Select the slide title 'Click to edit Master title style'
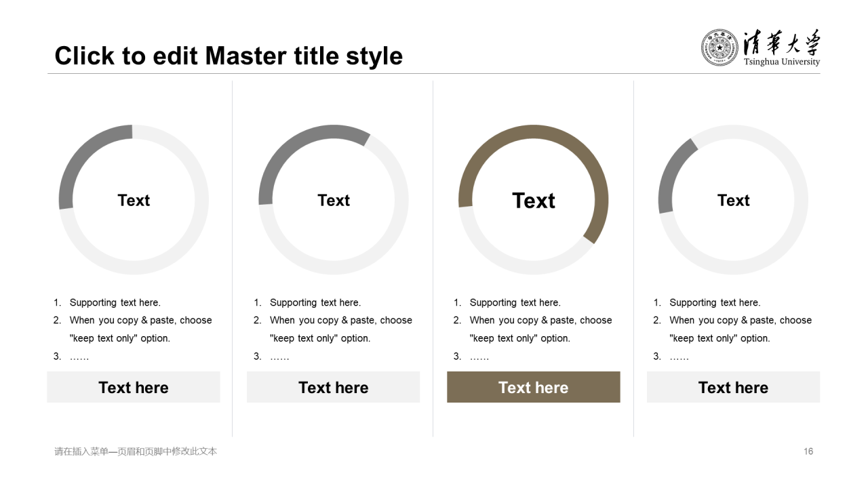Image resolution: width=868 pixels, height=488 pixels. (229, 56)
